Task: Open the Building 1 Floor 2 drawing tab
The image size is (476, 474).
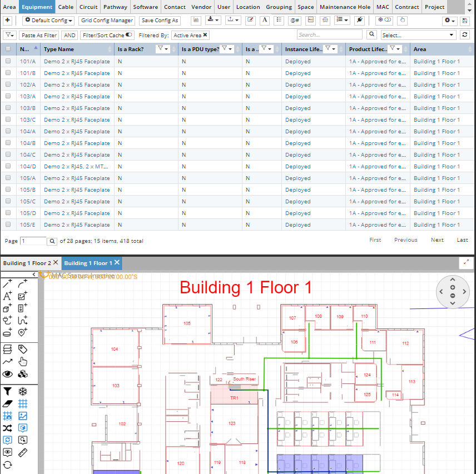Action: tap(27, 263)
